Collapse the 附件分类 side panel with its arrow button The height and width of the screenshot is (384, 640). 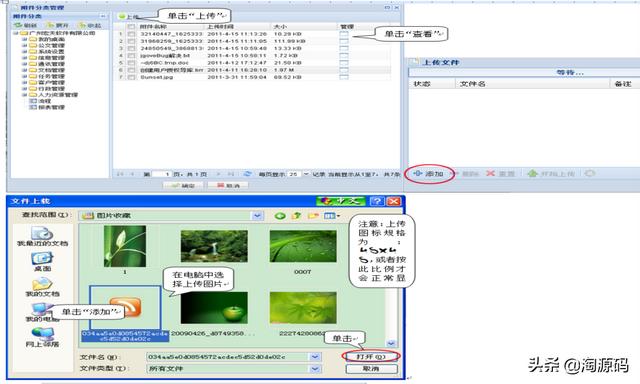click(x=103, y=16)
